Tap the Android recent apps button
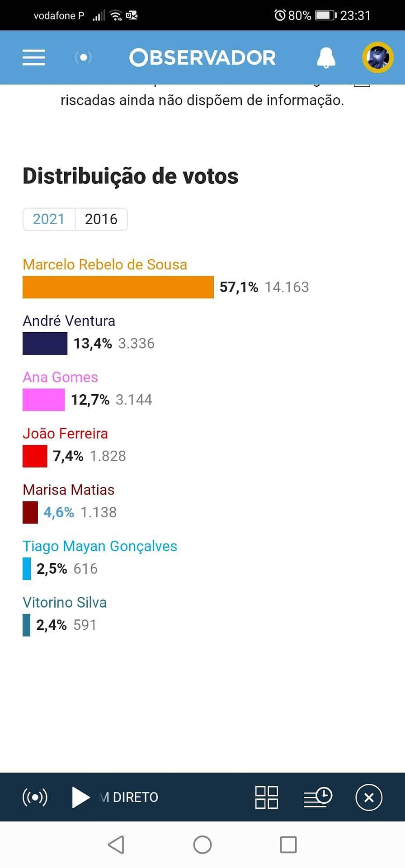 [288, 844]
